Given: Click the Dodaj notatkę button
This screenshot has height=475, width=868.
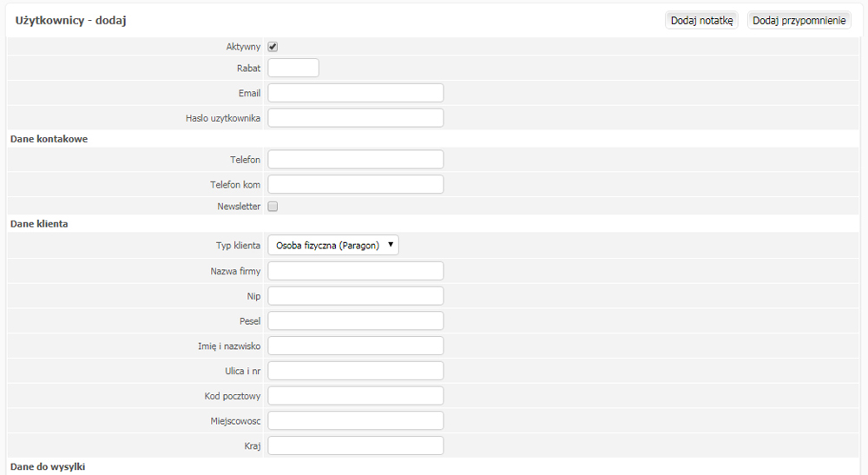Looking at the screenshot, I should tap(701, 21).
